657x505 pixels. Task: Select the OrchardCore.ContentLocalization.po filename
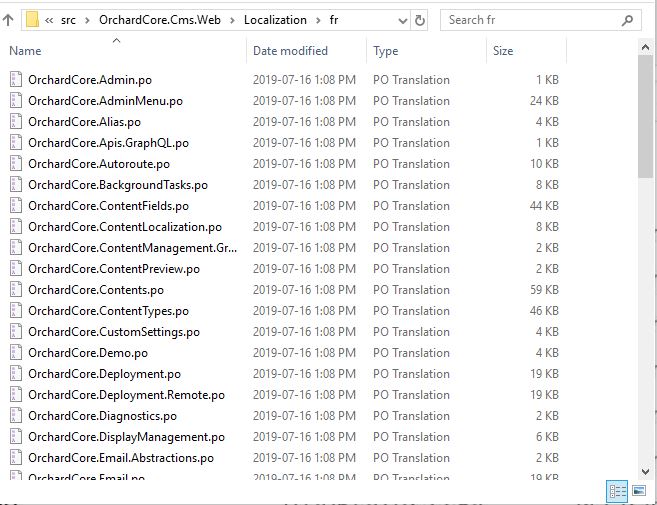[x=125, y=226]
